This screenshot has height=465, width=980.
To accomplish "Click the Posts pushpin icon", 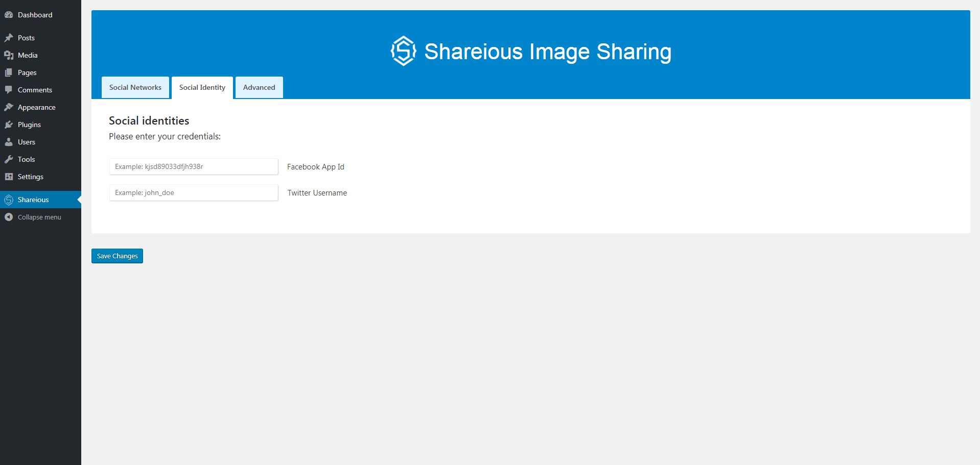I will (x=9, y=38).
